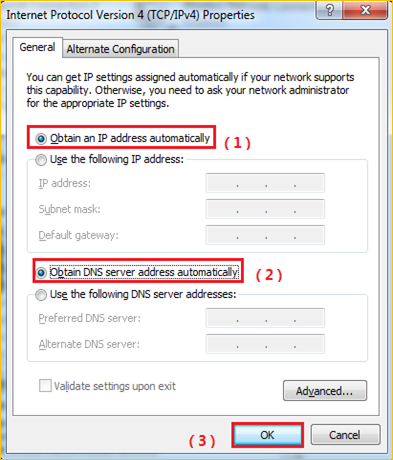
Task: Click the Subnet mask input field
Action: coord(265,209)
